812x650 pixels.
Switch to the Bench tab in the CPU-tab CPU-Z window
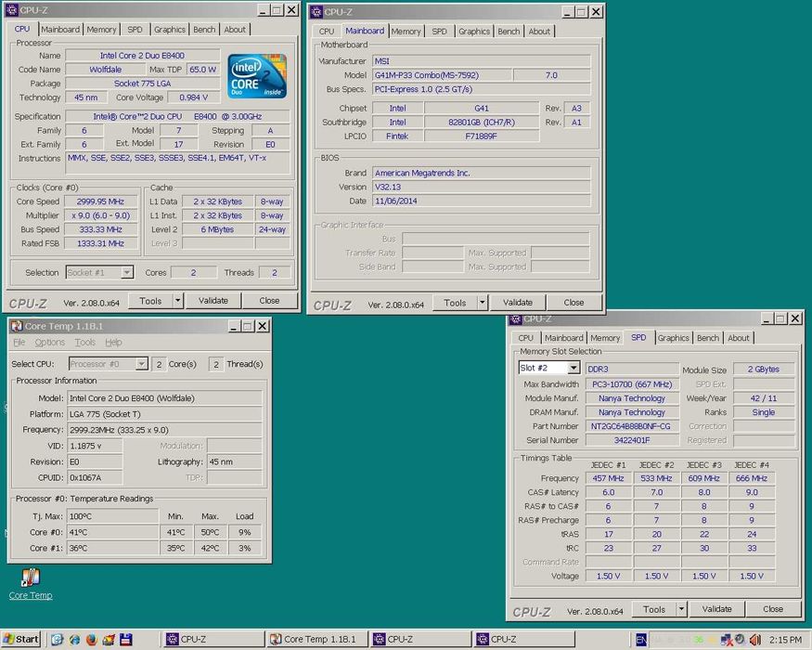pos(204,30)
